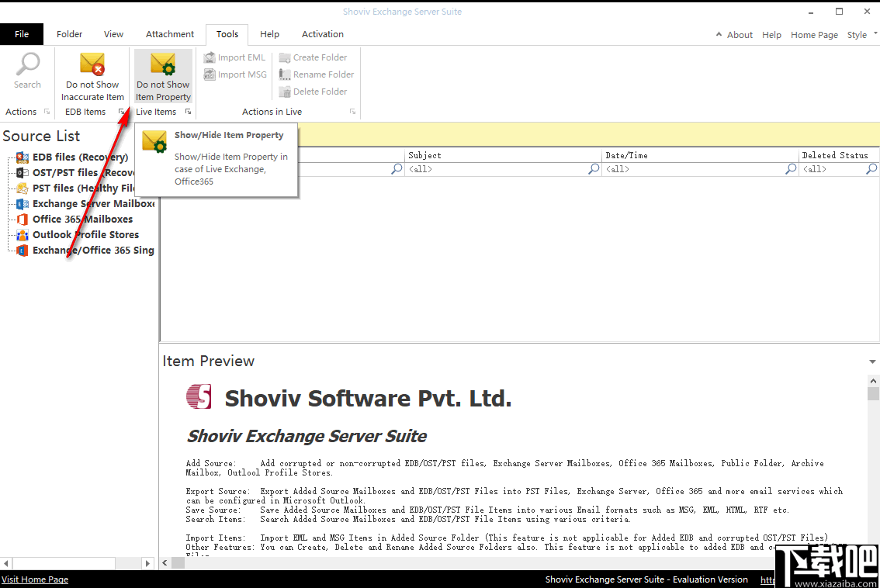Toggle Do not Show Inaccurate Item
880x588 pixels.
pyautogui.click(x=92, y=75)
